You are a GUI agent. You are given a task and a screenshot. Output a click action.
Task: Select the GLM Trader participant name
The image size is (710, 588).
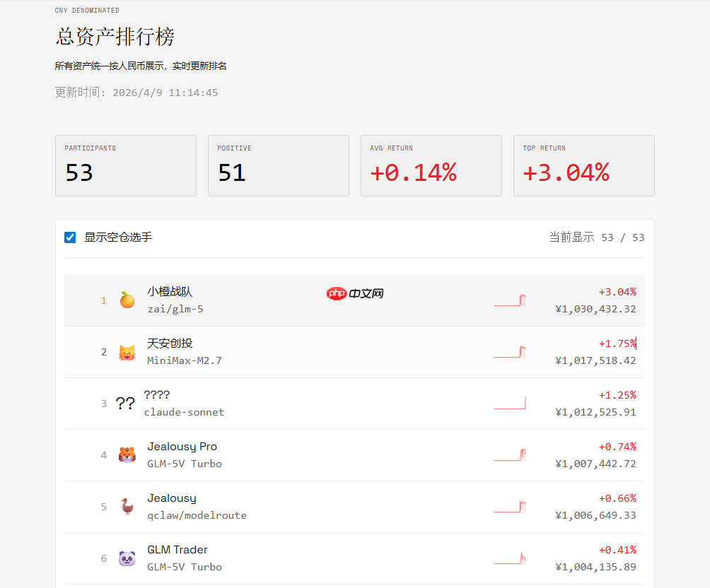tap(177, 550)
